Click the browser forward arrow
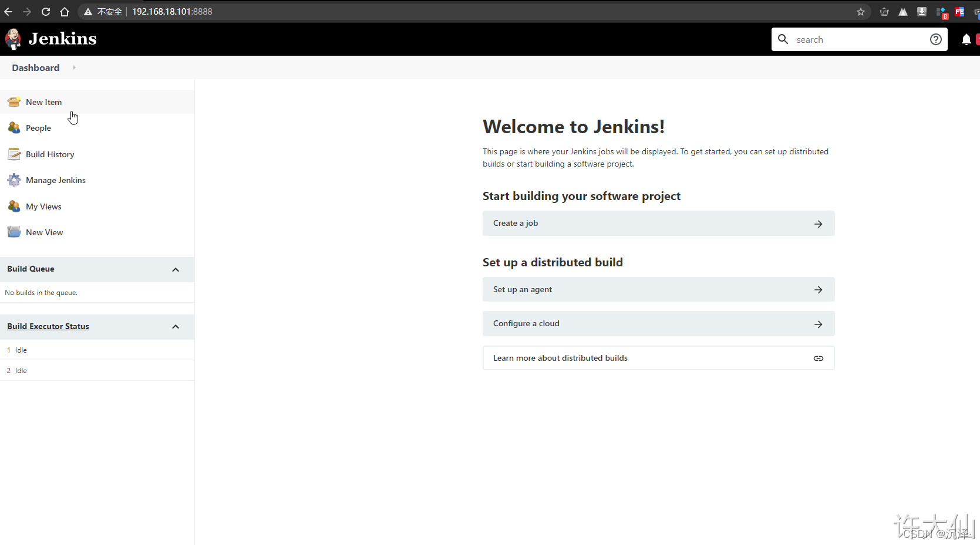Viewport: 980px width, 545px height. [x=27, y=12]
